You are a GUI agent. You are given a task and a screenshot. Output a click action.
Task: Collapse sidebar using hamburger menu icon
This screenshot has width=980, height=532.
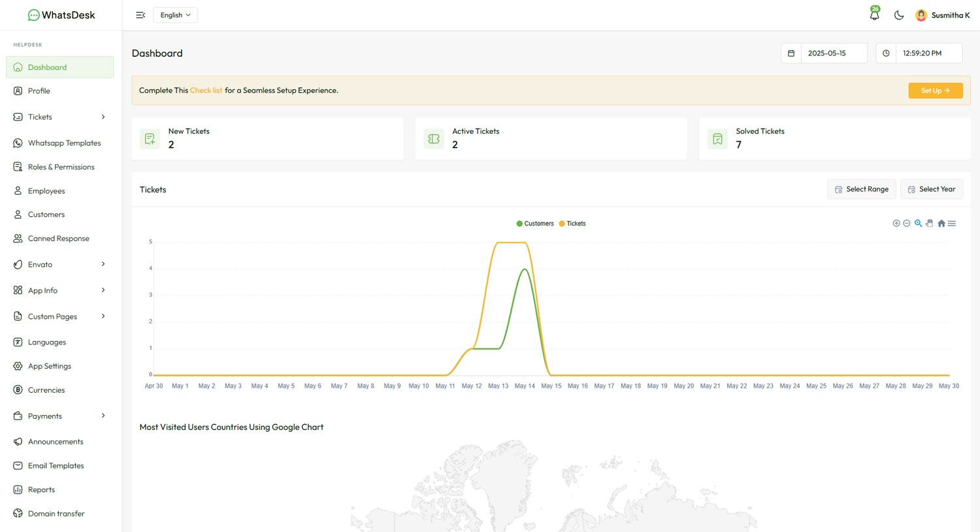click(140, 15)
